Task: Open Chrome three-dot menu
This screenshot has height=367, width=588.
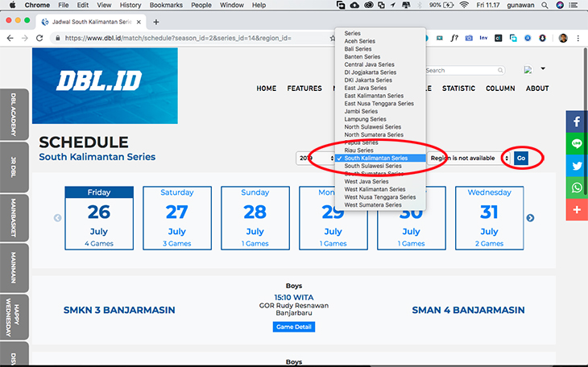Action: 578,38
